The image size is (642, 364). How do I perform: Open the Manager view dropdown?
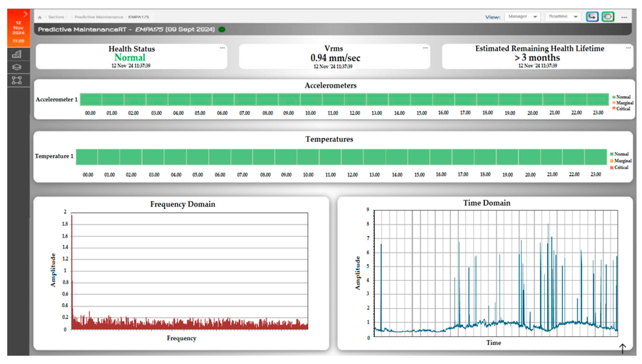coord(522,17)
